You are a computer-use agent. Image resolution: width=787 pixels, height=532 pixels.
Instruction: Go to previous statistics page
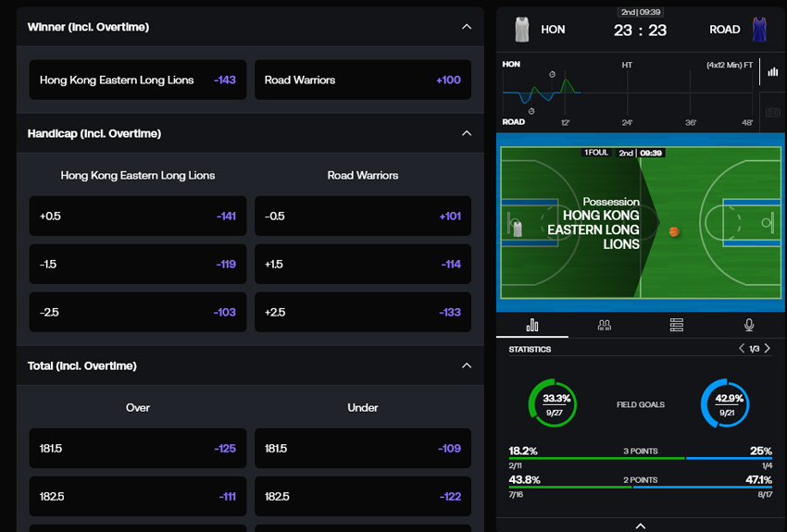742,348
